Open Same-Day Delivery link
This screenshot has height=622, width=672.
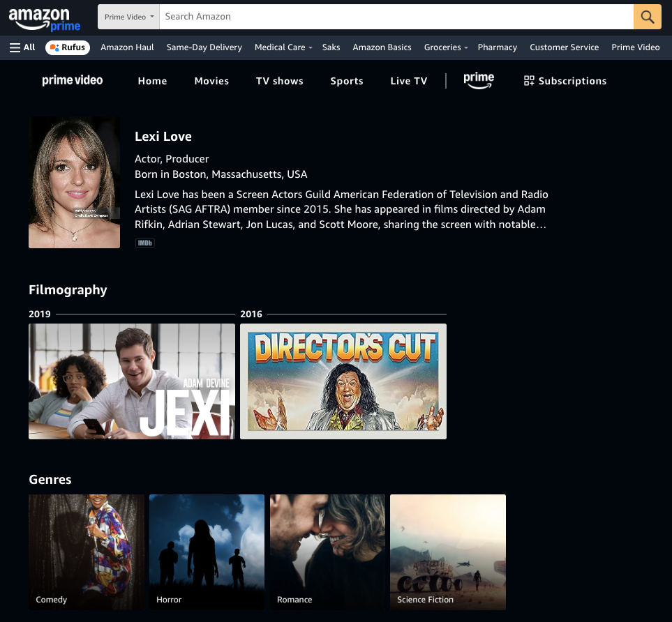(204, 47)
